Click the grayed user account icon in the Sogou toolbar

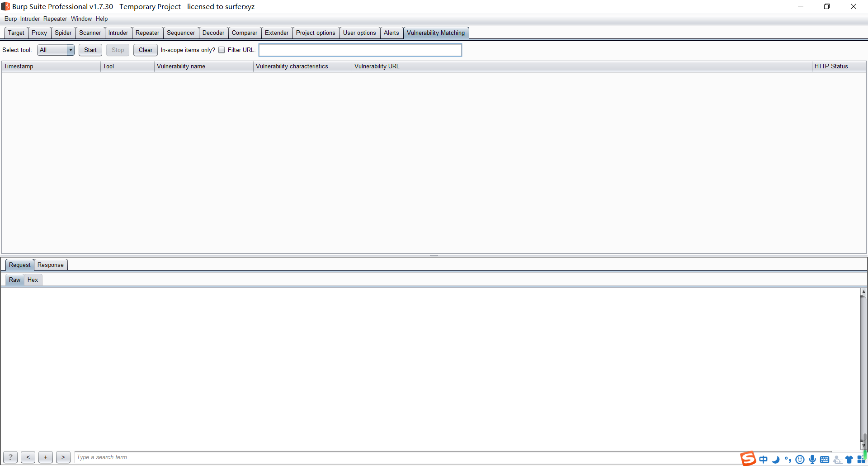click(x=837, y=460)
